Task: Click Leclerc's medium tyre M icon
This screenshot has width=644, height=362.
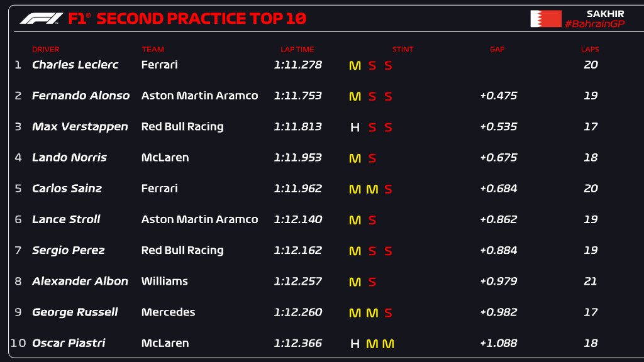Action: pos(355,65)
